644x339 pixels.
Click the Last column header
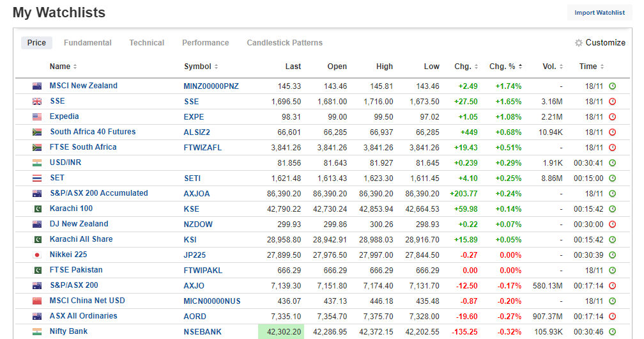click(x=293, y=67)
